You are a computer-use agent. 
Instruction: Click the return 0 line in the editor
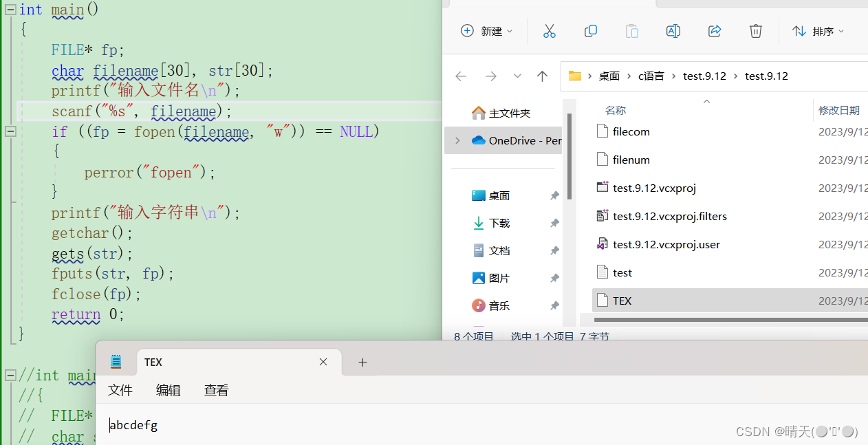pyautogui.click(x=88, y=314)
